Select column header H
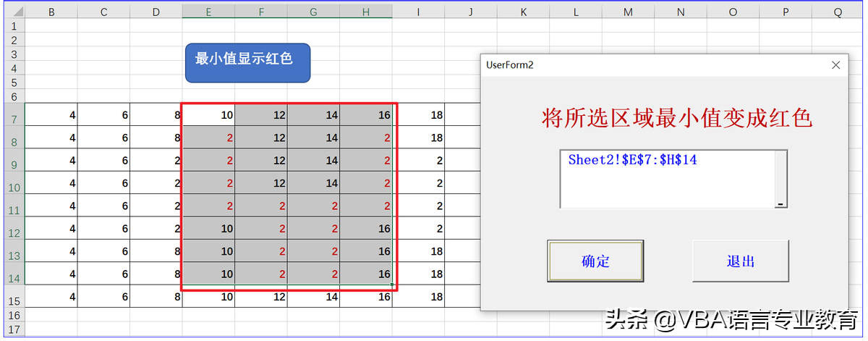This screenshot has width=868, height=341. (366, 12)
